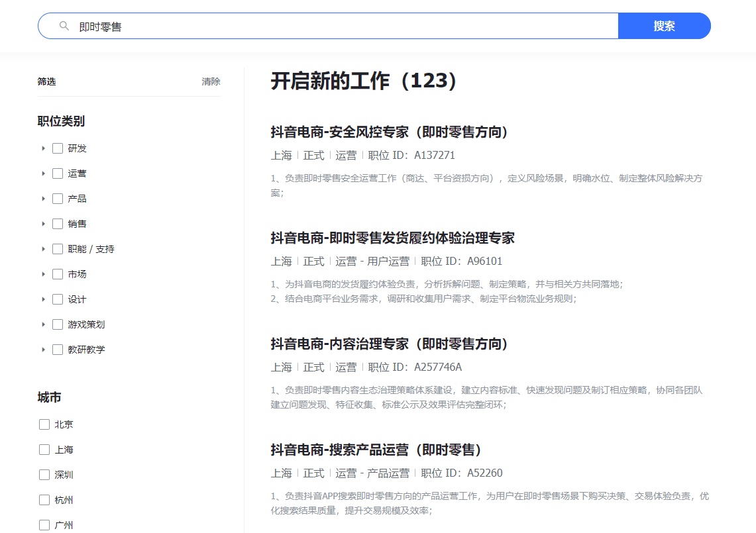Click the 职位类别 section heading
This screenshot has height=533, width=756.
coord(61,121)
